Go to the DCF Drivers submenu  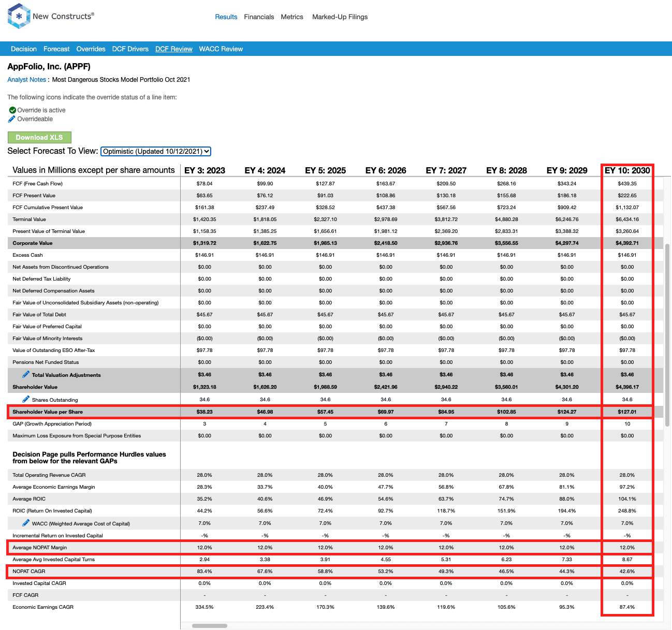coord(130,49)
